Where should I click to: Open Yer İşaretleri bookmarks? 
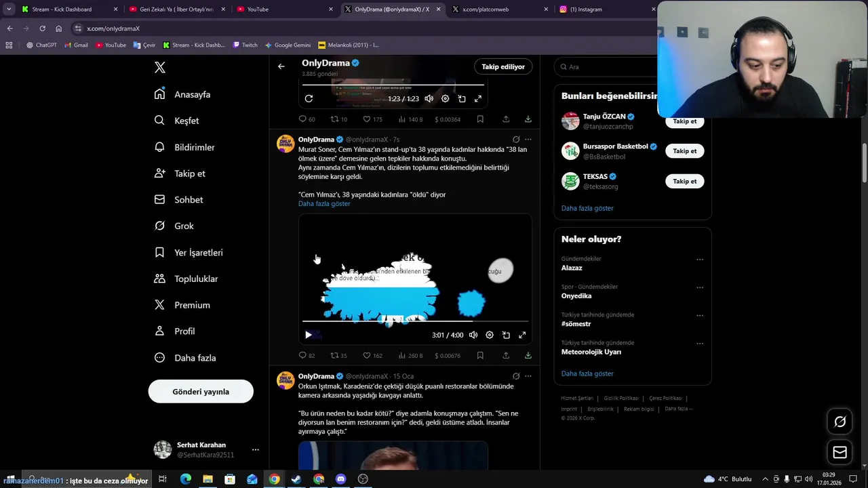tap(189, 252)
